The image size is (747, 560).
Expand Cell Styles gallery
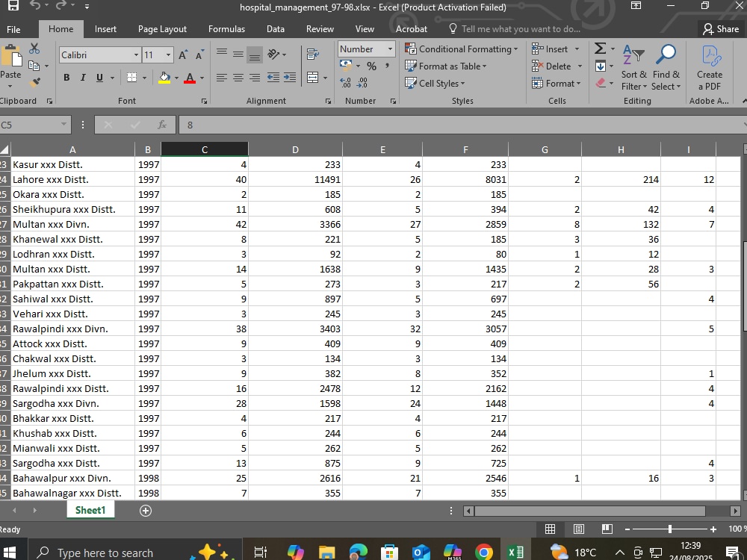coord(435,84)
